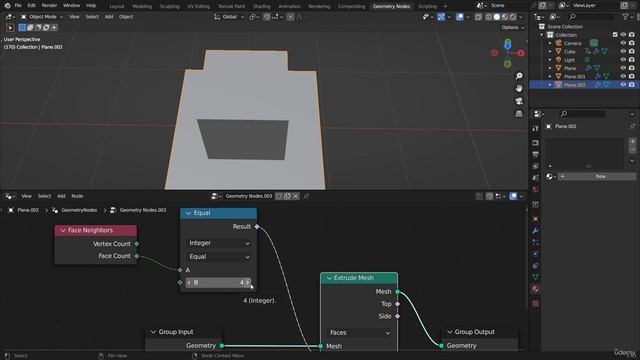Select material preview shading mode

point(505,17)
